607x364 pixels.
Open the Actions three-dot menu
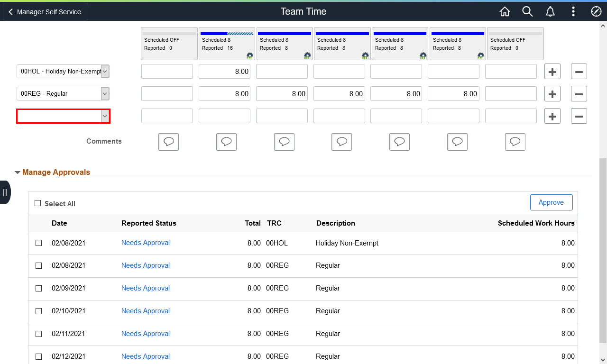573,11
